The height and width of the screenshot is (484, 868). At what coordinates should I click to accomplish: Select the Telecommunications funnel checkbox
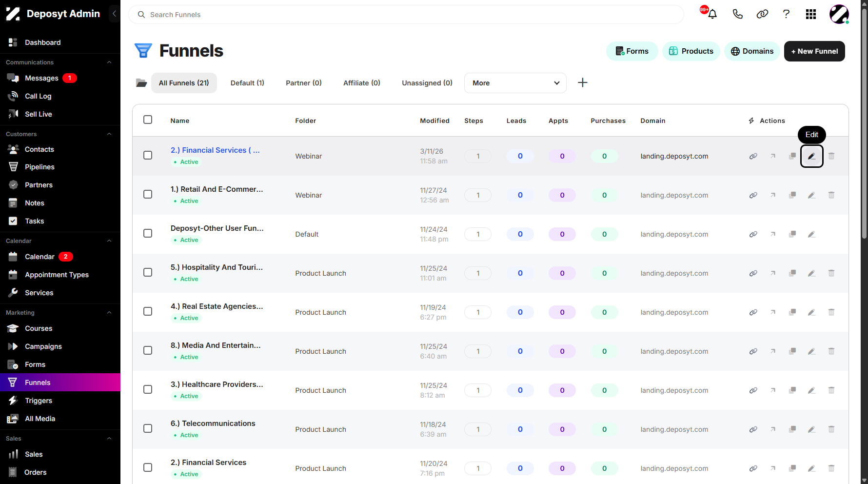click(x=148, y=428)
